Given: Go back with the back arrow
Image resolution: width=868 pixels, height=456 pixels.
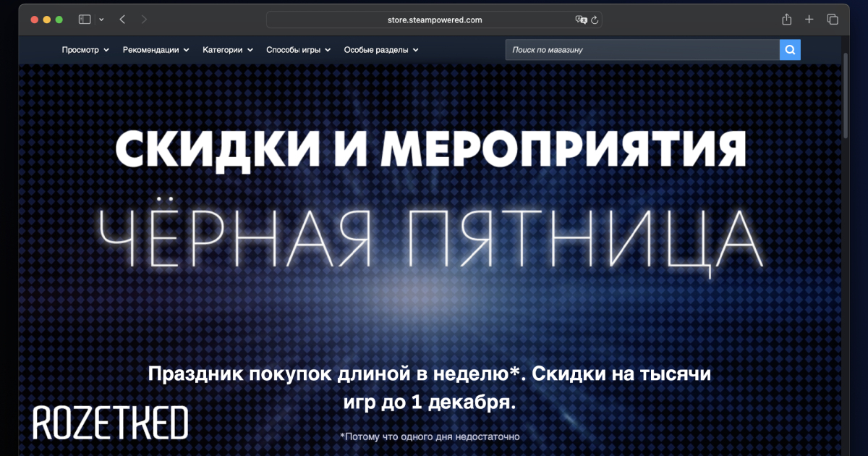Looking at the screenshot, I should (122, 20).
